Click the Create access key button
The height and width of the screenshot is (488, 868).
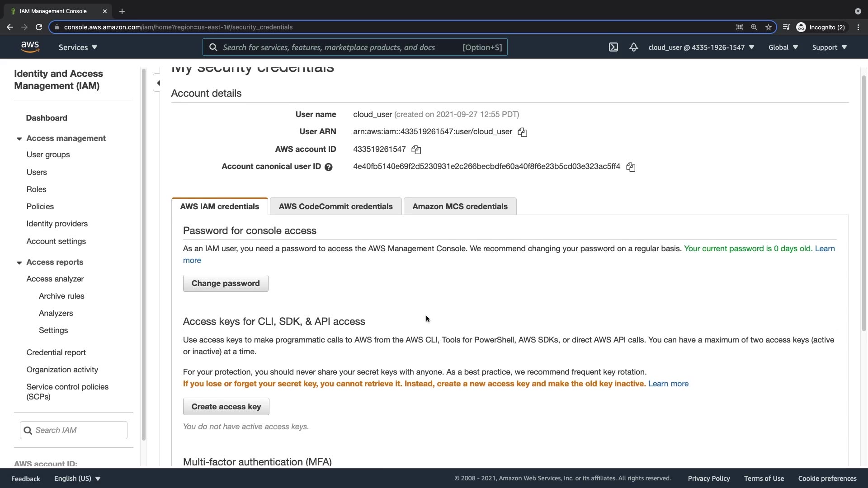coord(226,407)
